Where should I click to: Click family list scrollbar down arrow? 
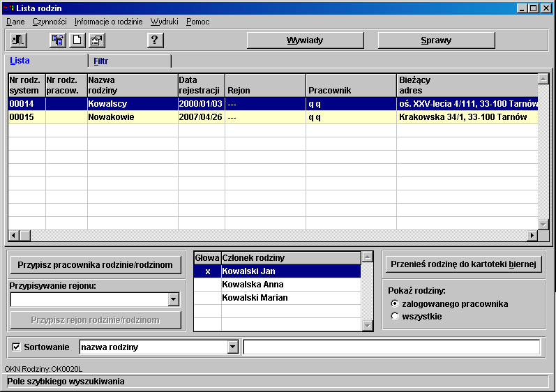point(543,225)
